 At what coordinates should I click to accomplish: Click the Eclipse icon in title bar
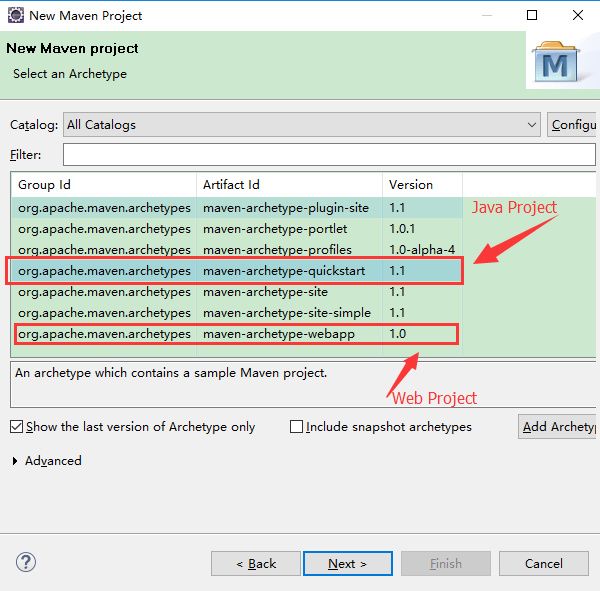coord(16,15)
